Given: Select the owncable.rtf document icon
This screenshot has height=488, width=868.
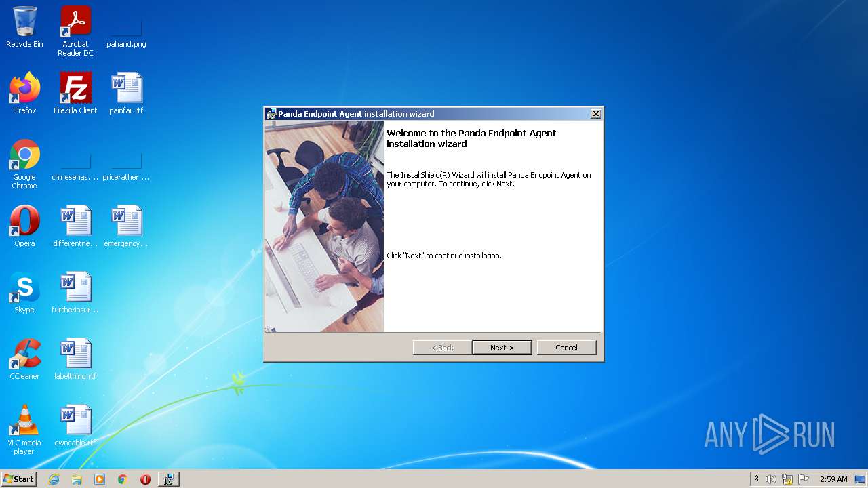Looking at the screenshot, I should (75, 426).
